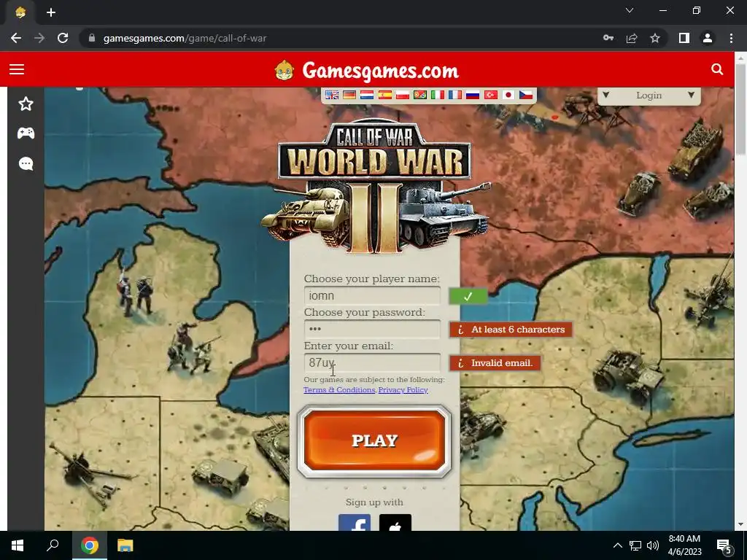Click the password field
The image size is (747, 560).
point(372,329)
